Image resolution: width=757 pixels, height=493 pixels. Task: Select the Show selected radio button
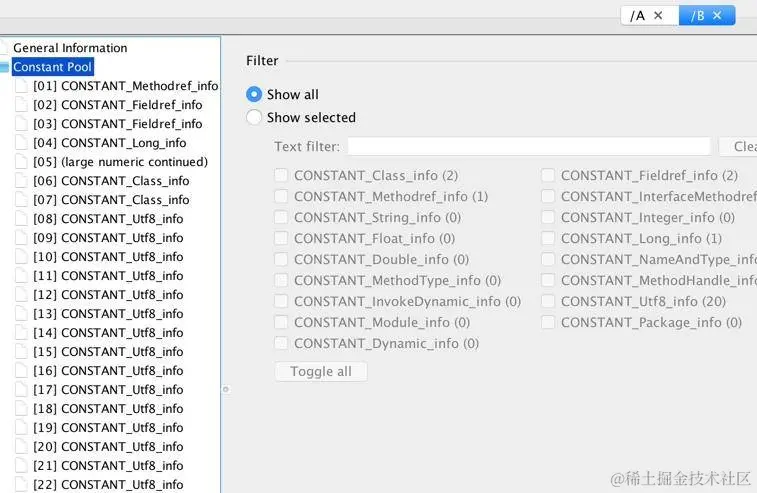tap(254, 117)
